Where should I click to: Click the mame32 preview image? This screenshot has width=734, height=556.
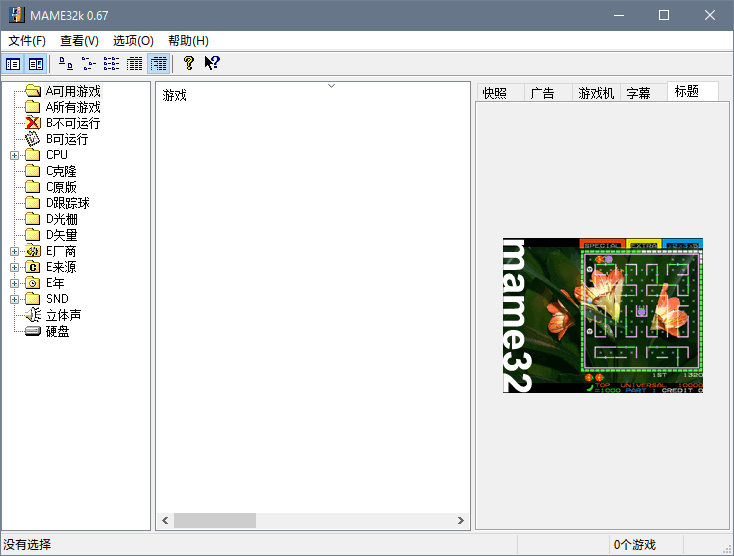click(x=602, y=315)
